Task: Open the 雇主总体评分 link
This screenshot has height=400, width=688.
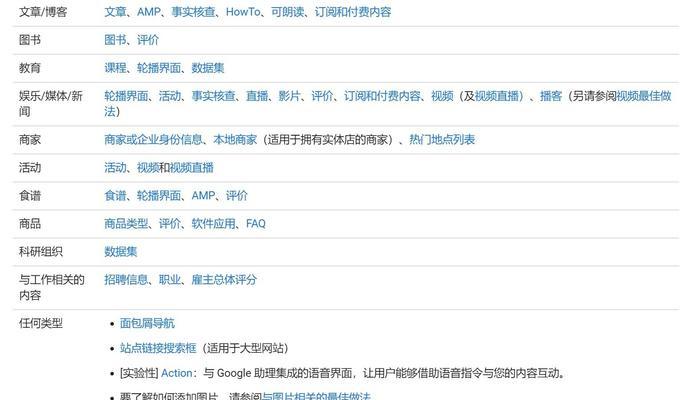Action: point(224,280)
